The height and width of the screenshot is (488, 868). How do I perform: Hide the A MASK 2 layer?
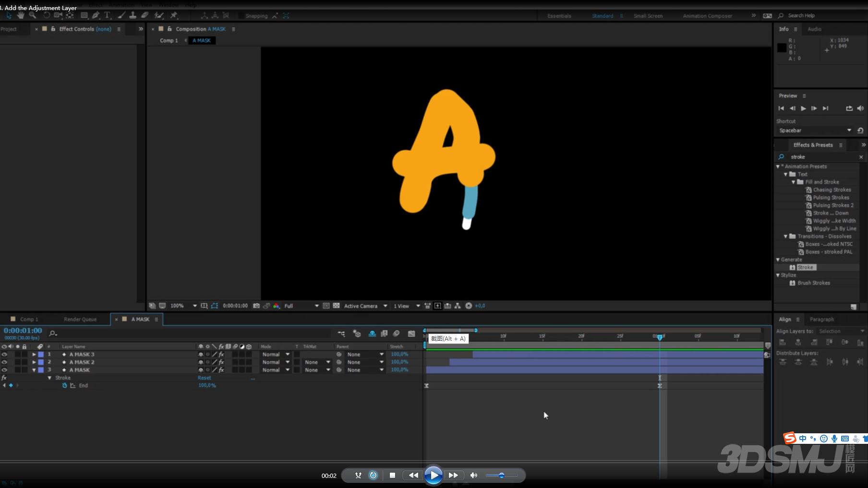click(4, 362)
